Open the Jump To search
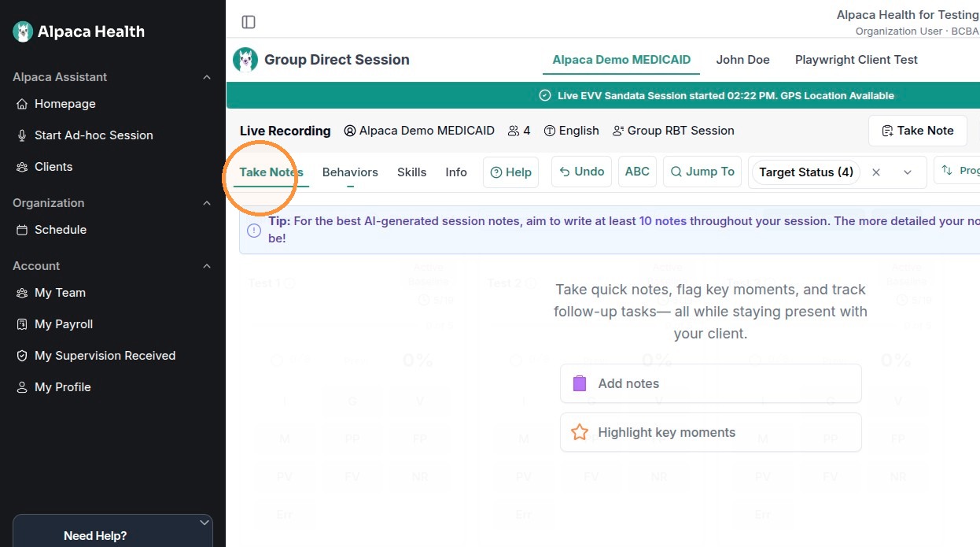 click(x=702, y=172)
